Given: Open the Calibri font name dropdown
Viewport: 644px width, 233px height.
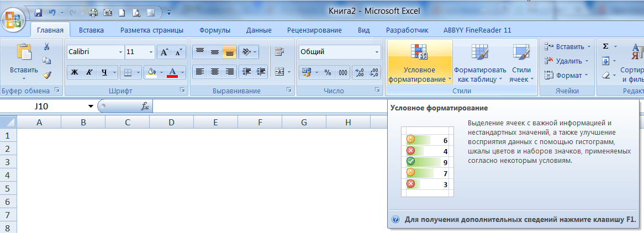Looking at the screenshot, I should click(121, 52).
